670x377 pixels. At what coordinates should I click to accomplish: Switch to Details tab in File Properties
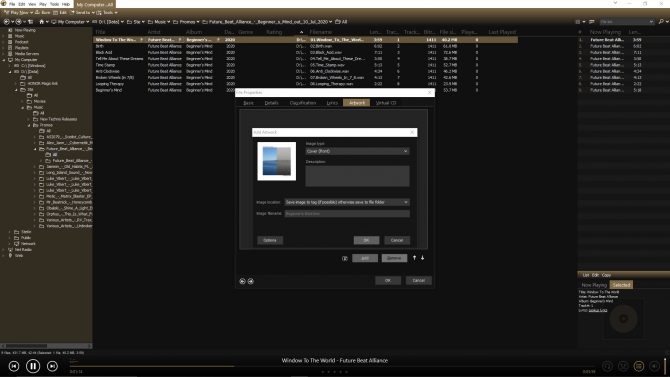point(271,103)
